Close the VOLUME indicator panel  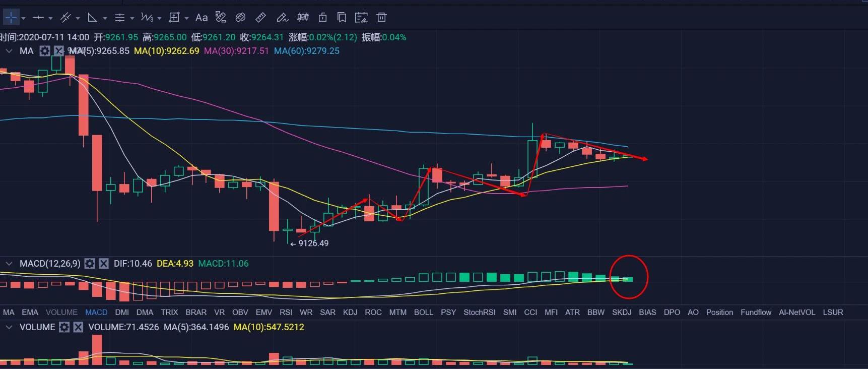click(78, 327)
